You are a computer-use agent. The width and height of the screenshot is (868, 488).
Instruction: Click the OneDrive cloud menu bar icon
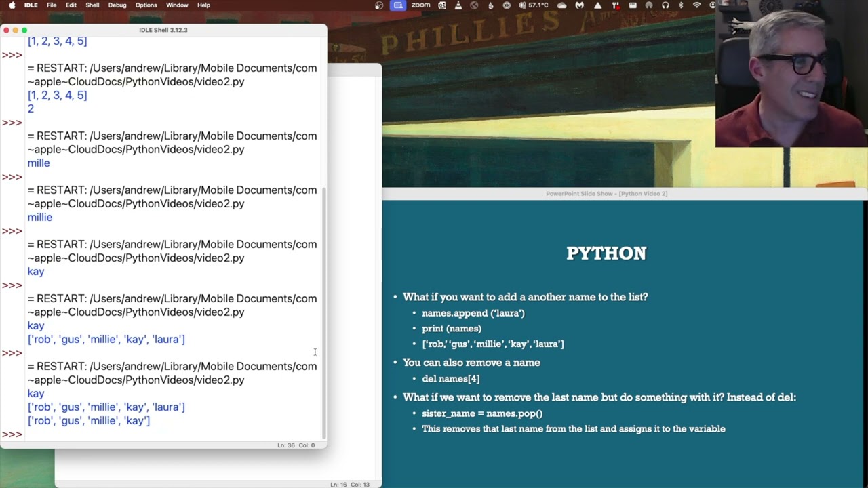pos(562,5)
